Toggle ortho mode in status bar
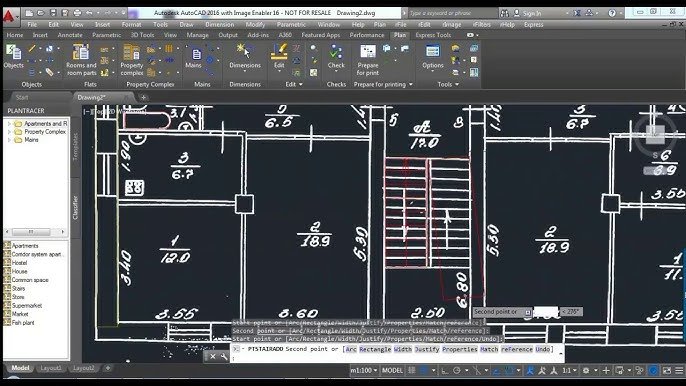 pos(444,370)
